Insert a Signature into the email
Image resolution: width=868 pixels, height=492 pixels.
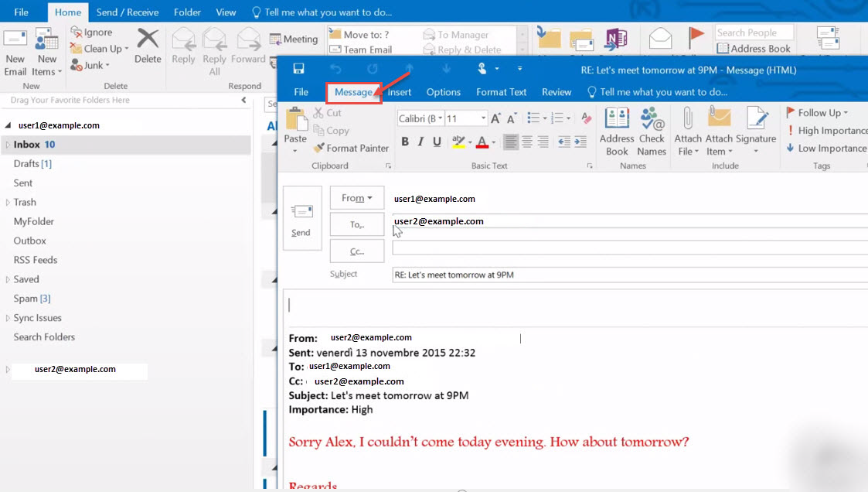point(756,132)
